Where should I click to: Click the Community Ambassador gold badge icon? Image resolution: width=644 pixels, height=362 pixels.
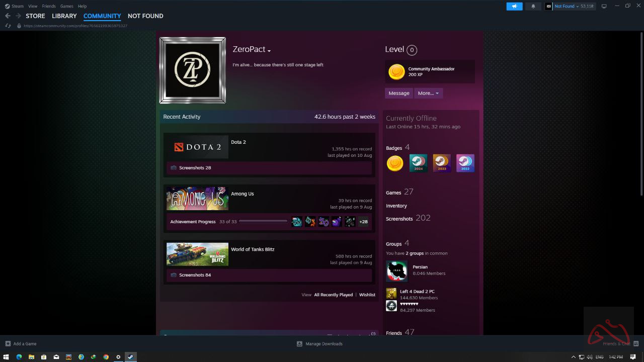point(396,72)
